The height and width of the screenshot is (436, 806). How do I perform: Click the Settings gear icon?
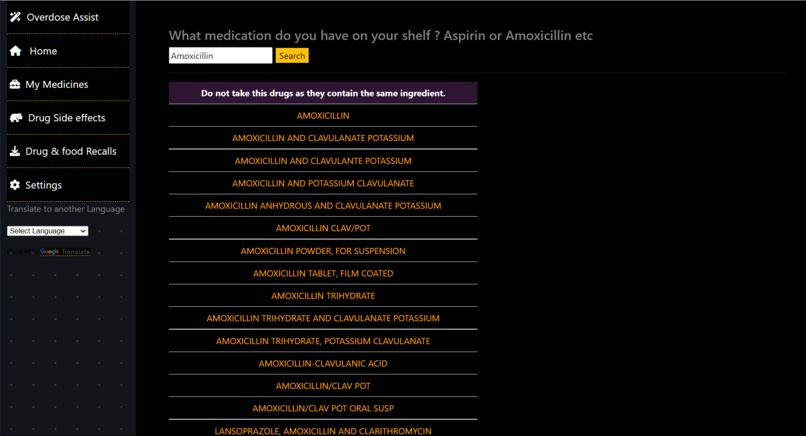15,185
